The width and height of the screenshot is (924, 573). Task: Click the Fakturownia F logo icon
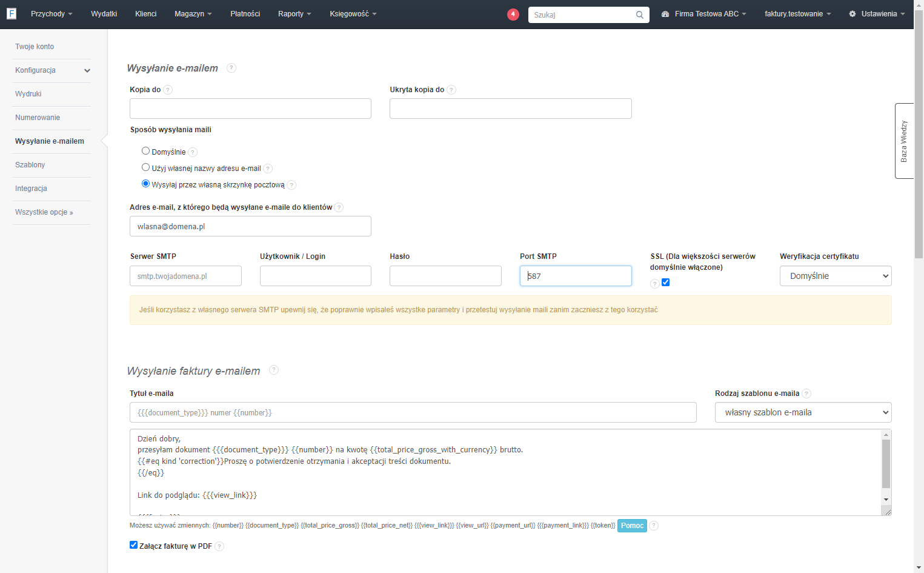coord(11,13)
